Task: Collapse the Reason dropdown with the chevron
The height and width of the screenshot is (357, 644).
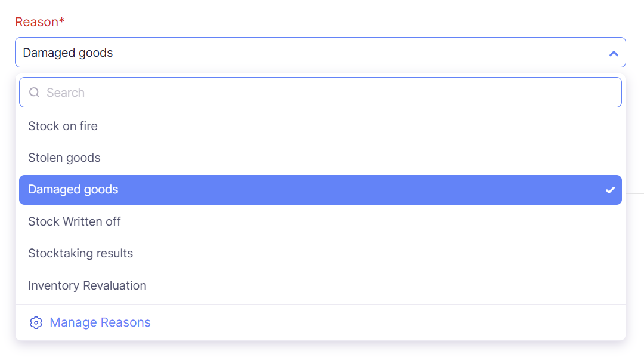Action: coord(614,53)
